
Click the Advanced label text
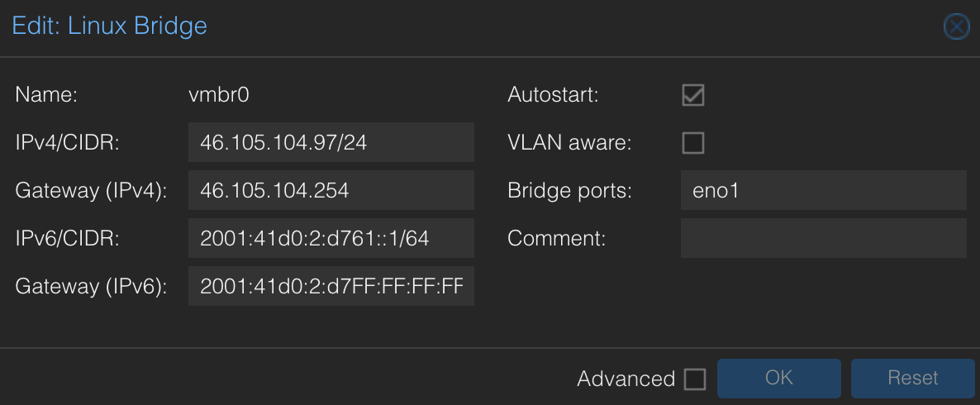[x=626, y=379]
